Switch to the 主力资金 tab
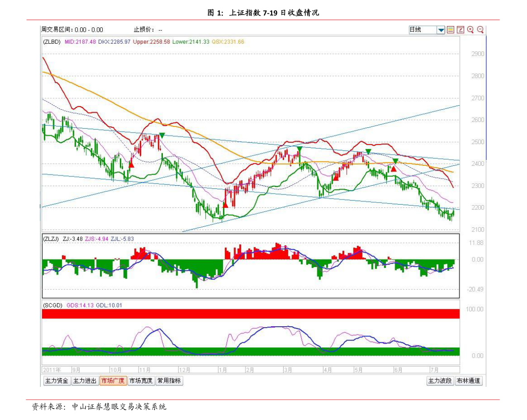The height and width of the screenshot is (420, 527). pyautogui.click(x=56, y=381)
